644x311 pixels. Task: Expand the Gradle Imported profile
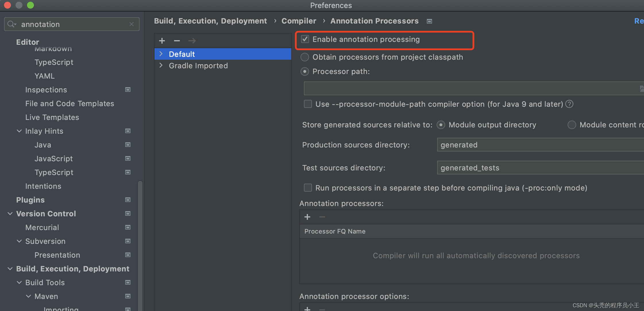pyautogui.click(x=161, y=65)
